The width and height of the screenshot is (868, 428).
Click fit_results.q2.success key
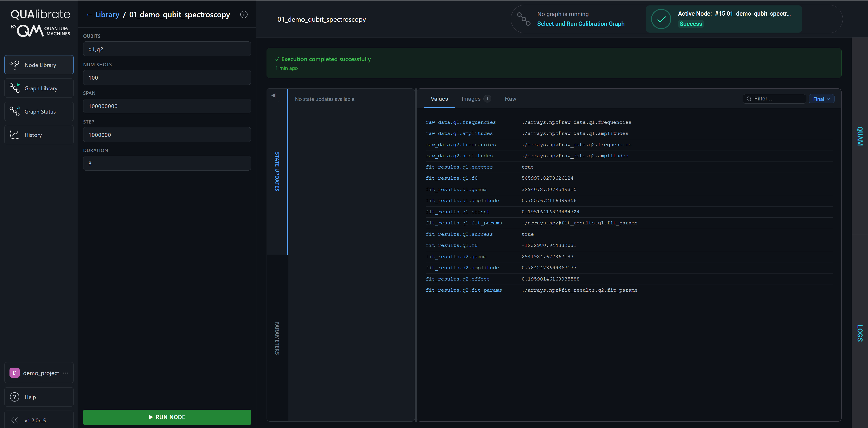pyautogui.click(x=459, y=234)
